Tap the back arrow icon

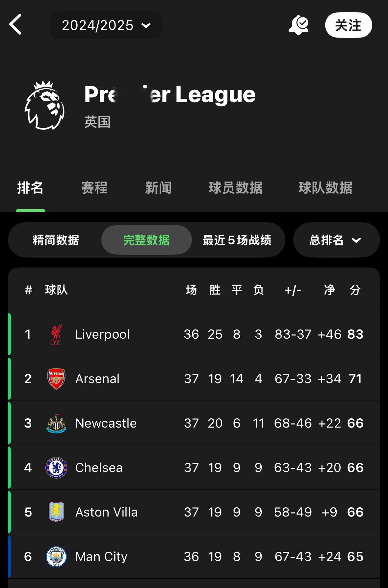tap(15, 24)
